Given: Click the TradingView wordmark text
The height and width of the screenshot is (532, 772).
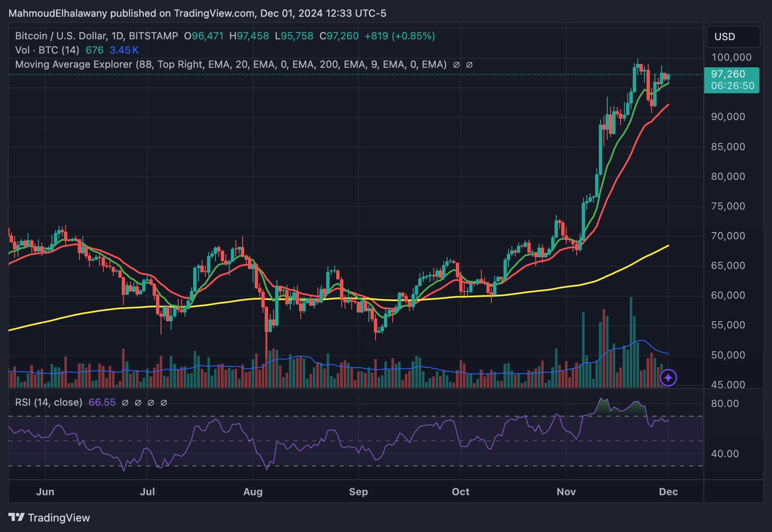Looking at the screenshot, I should click(59, 518).
